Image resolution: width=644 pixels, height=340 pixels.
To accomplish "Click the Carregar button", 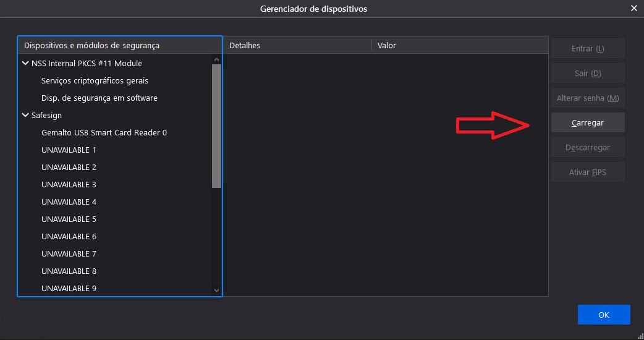I will [x=587, y=122].
